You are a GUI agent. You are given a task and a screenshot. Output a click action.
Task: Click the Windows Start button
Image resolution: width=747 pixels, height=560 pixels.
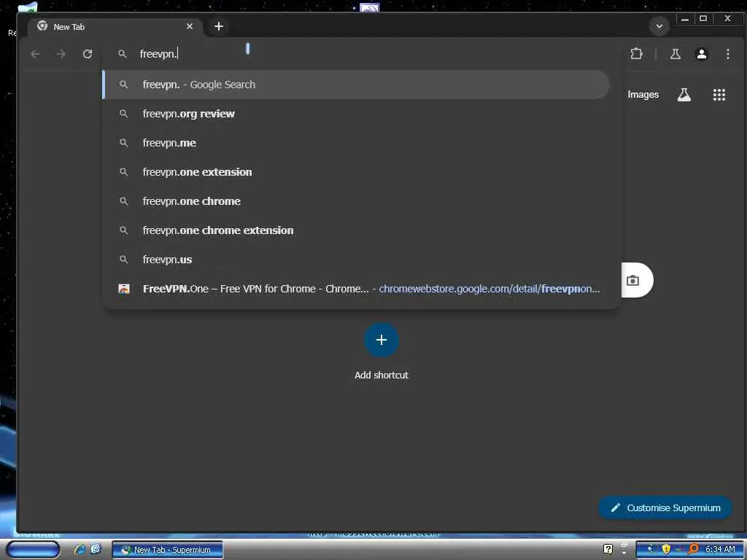click(32, 550)
